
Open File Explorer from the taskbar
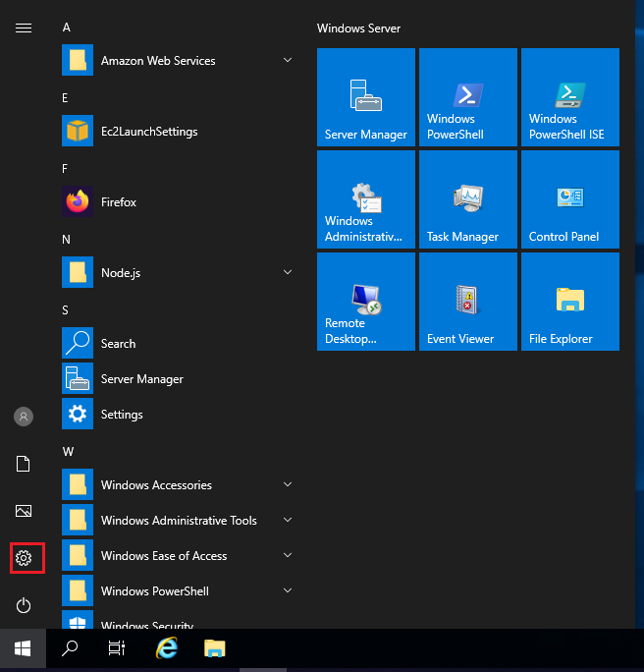[x=215, y=648]
